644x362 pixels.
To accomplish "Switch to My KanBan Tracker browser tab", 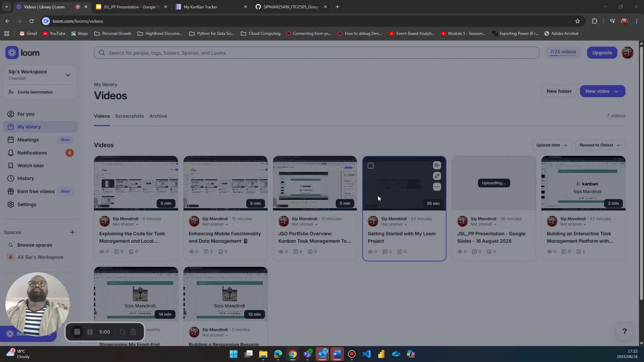I will click(211, 7).
